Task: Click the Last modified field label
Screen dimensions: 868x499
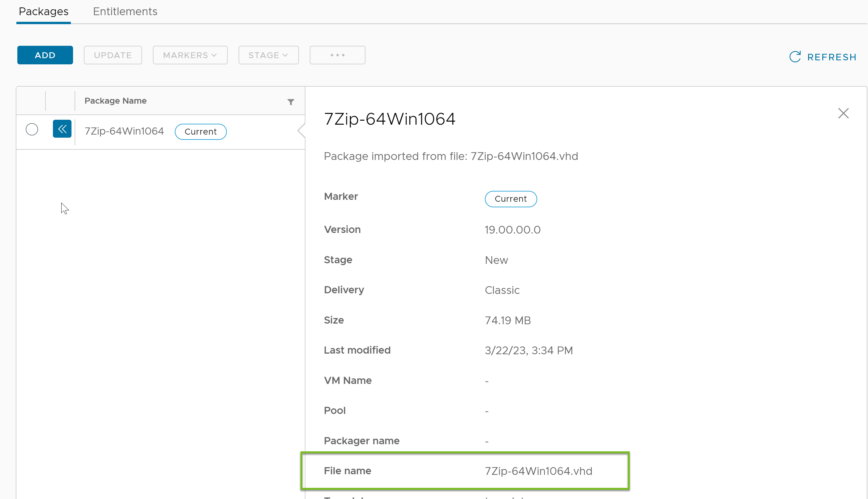Action: (357, 350)
